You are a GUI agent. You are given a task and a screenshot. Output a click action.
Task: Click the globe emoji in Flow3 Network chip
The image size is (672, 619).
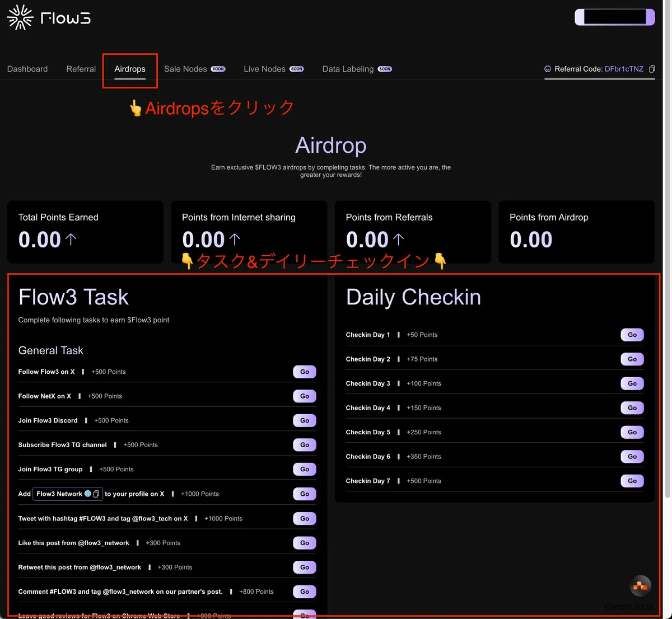pyautogui.click(x=88, y=494)
